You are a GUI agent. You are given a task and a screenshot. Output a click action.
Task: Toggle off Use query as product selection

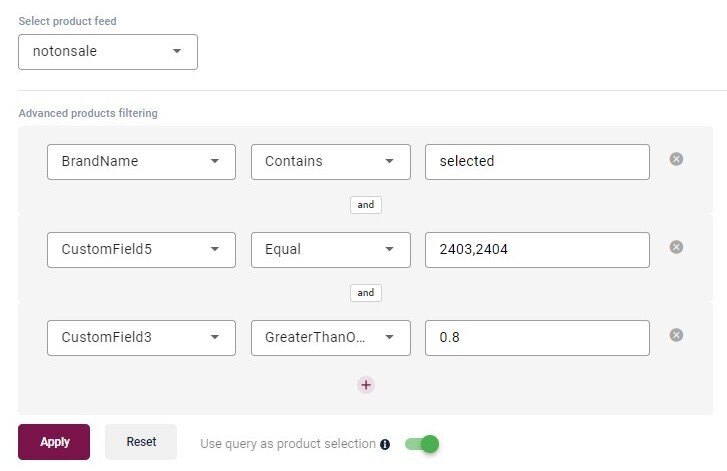[422, 443]
